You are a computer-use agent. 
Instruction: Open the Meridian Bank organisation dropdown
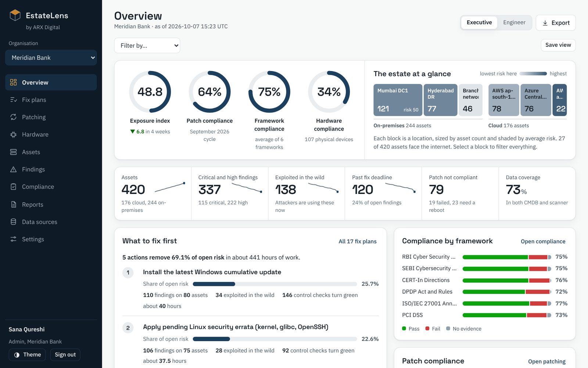(x=51, y=58)
